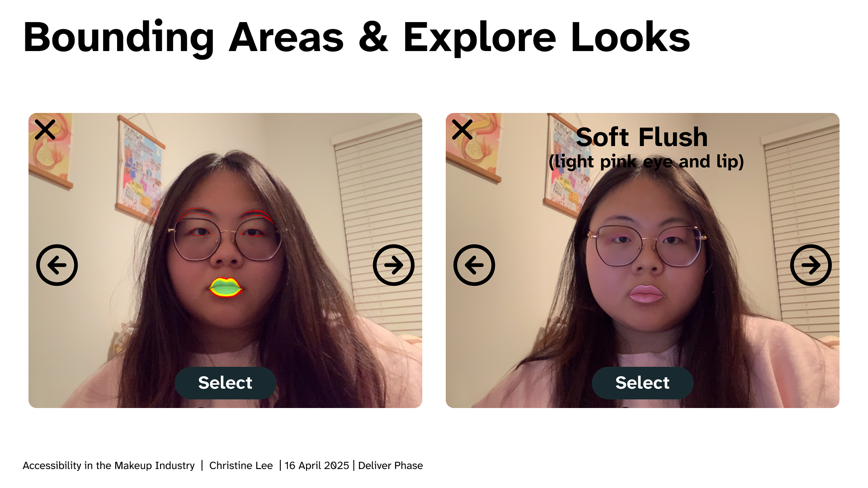Image resolution: width=868 pixels, height=488 pixels.
Task: Go to previous look in left panel
Action: (57, 265)
